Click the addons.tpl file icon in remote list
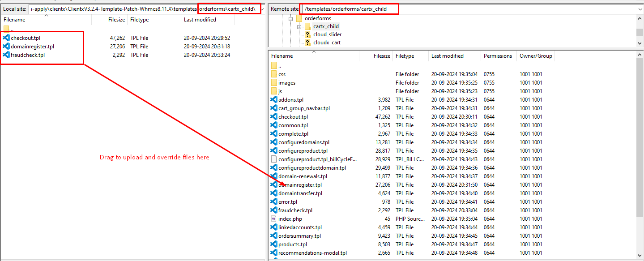This screenshot has height=261, width=644. click(x=274, y=100)
